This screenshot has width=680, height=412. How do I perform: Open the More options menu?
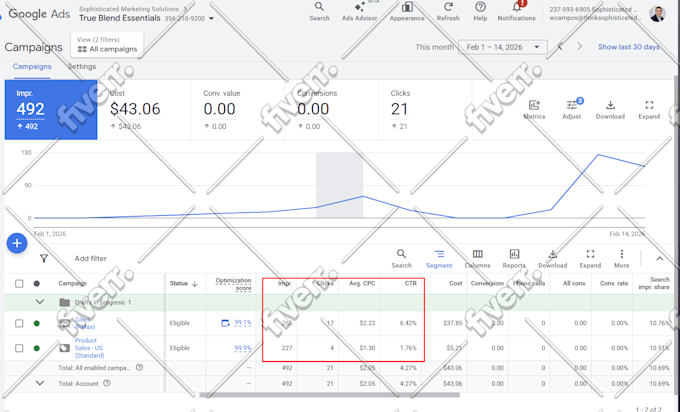pyautogui.click(x=621, y=259)
